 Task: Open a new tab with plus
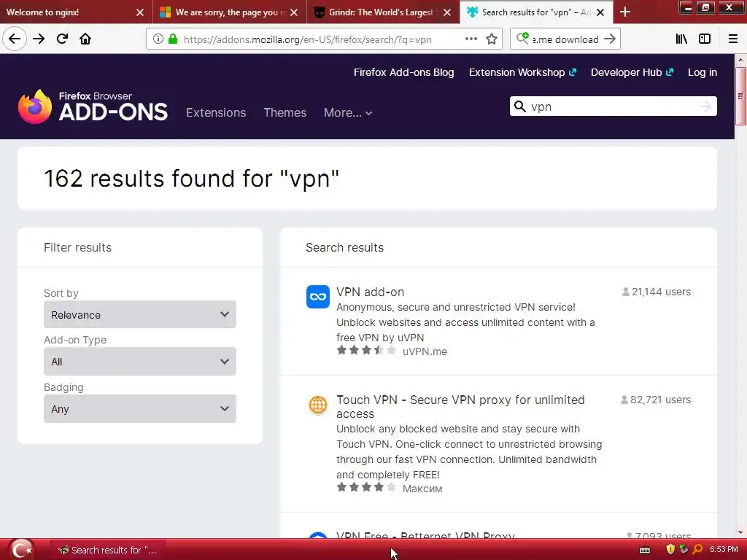[x=625, y=12]
